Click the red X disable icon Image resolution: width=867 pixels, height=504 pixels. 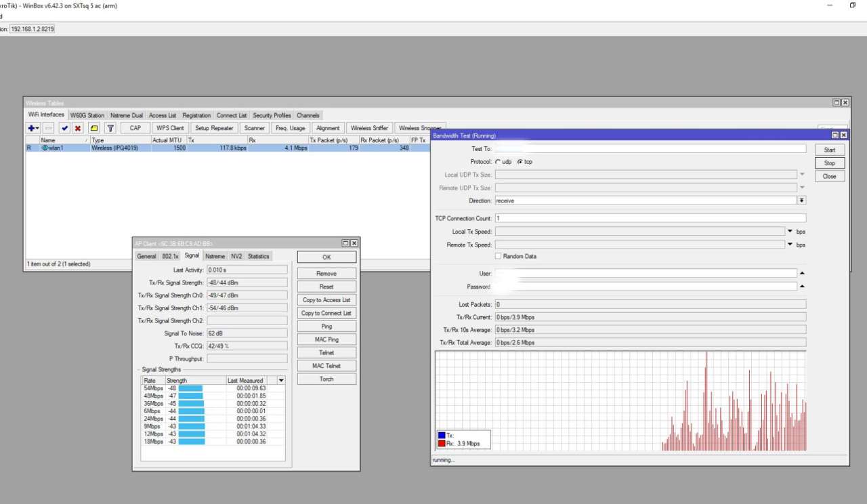[78, 128]
